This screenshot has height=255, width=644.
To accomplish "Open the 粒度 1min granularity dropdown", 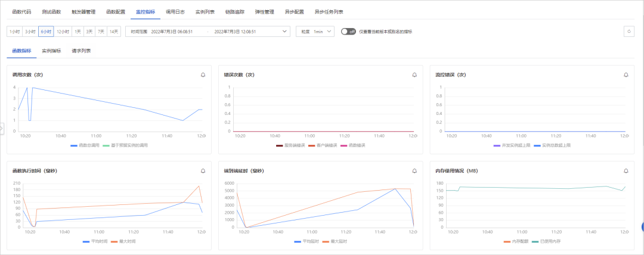I will (314, 32).
